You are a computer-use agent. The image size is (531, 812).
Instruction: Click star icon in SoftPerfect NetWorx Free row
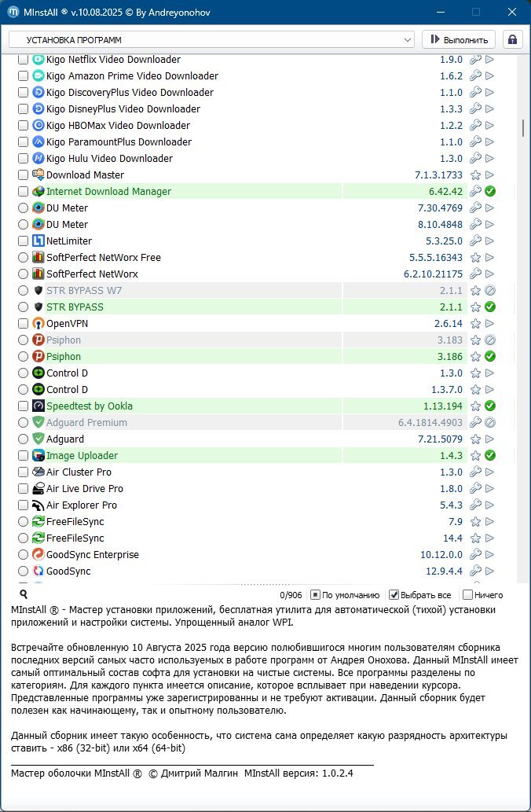pyautogui.click(x=475, y=258)
